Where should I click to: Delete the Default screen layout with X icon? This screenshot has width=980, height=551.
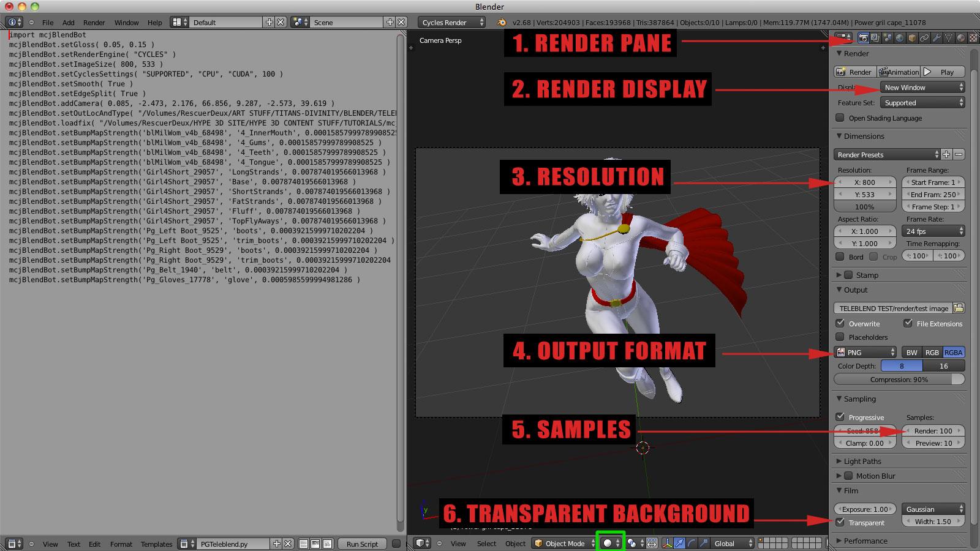coord(281,22)
